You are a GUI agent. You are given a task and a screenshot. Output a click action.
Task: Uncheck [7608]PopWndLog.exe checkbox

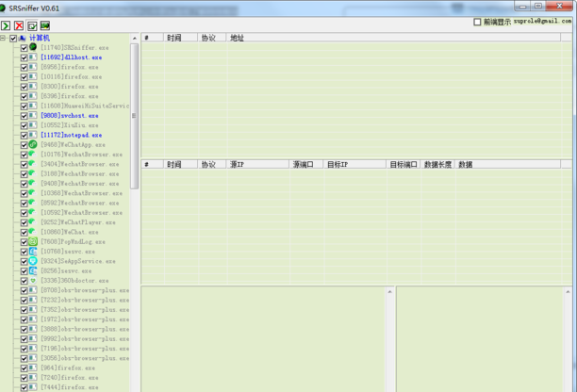[x=24, y=242]
